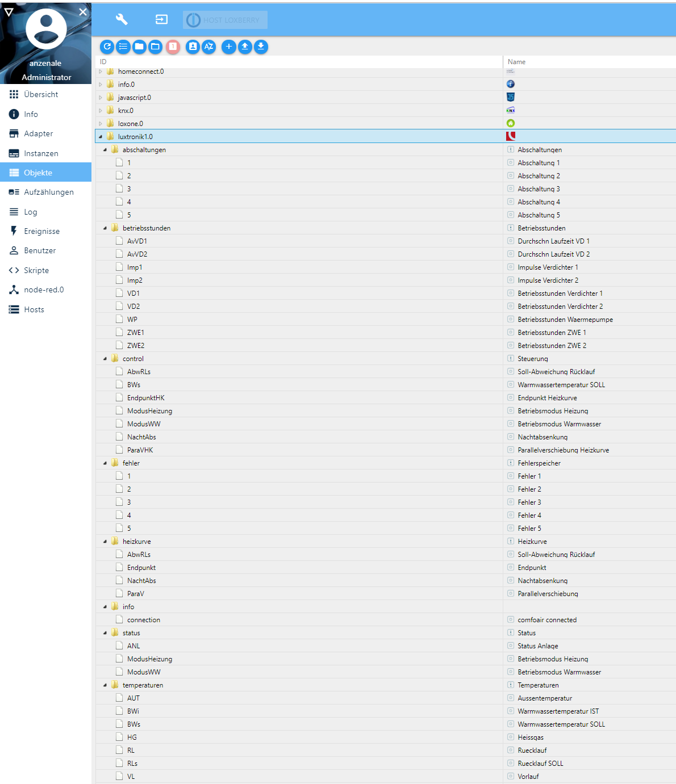676x784 pixels.
Task: Click 'Parallelverschiebung Heizkurve' name
Action: (564, 450)
